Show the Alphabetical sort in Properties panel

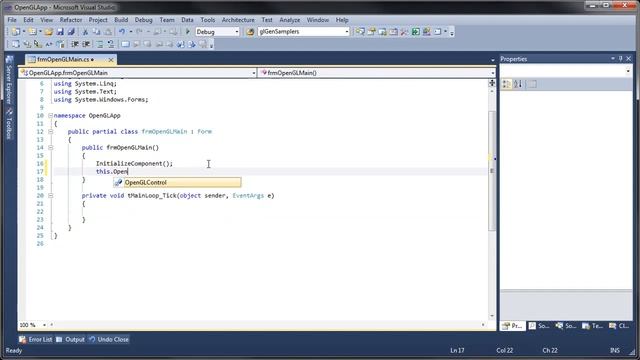[518, 84]
